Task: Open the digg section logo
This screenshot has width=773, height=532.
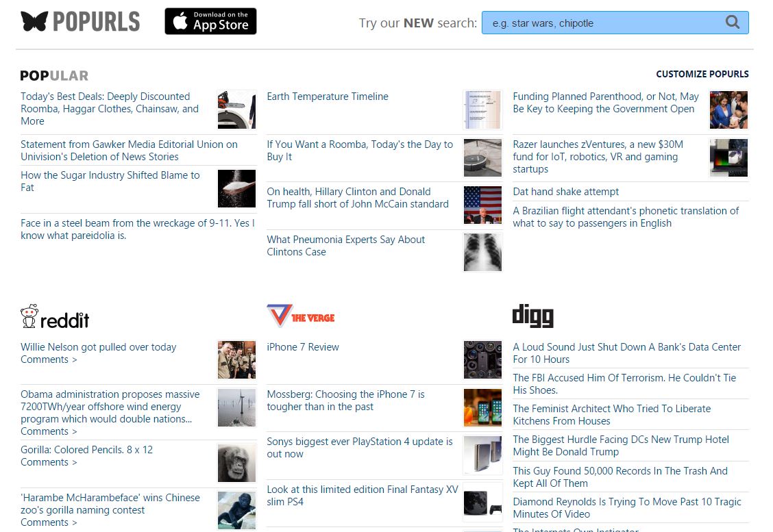Action: coord(533,316)
